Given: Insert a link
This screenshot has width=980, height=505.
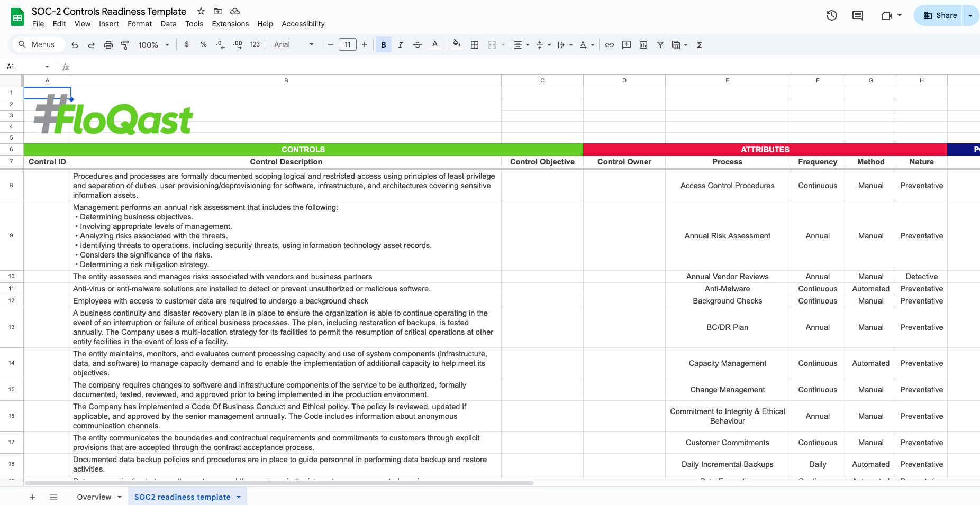Looking at the screenshot, I should 609,44.
